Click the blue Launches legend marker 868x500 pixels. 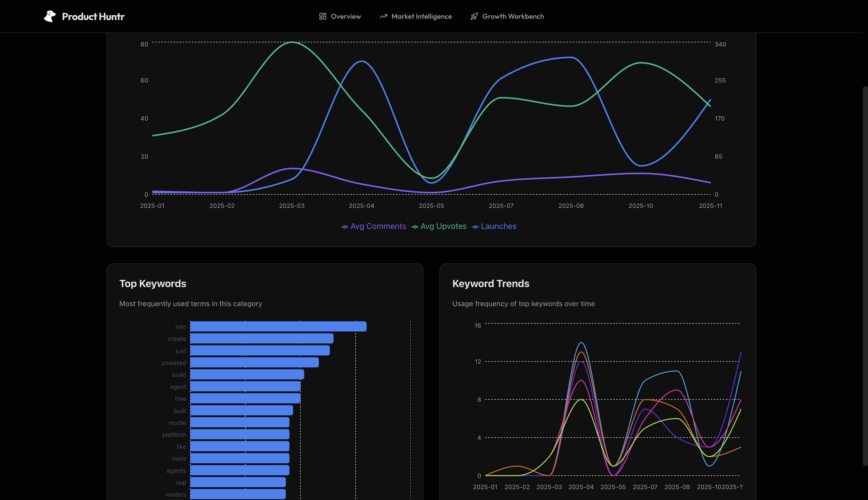475,227
